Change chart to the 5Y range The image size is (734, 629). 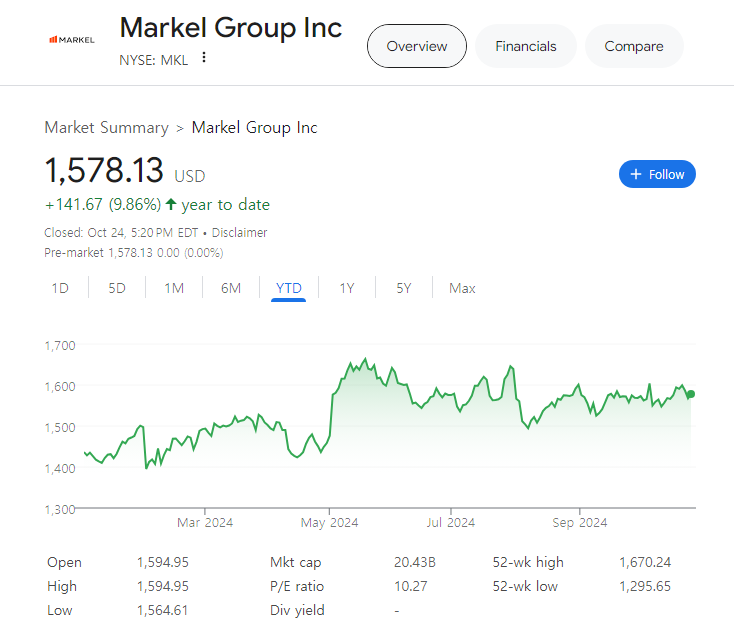[x=404, y=288]
